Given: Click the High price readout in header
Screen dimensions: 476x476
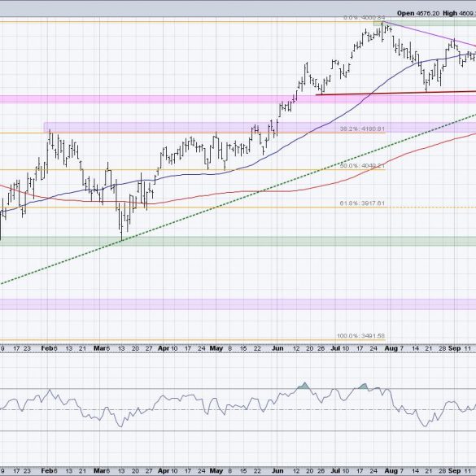Looking at the screenshot, I should (x=459, y=13).
